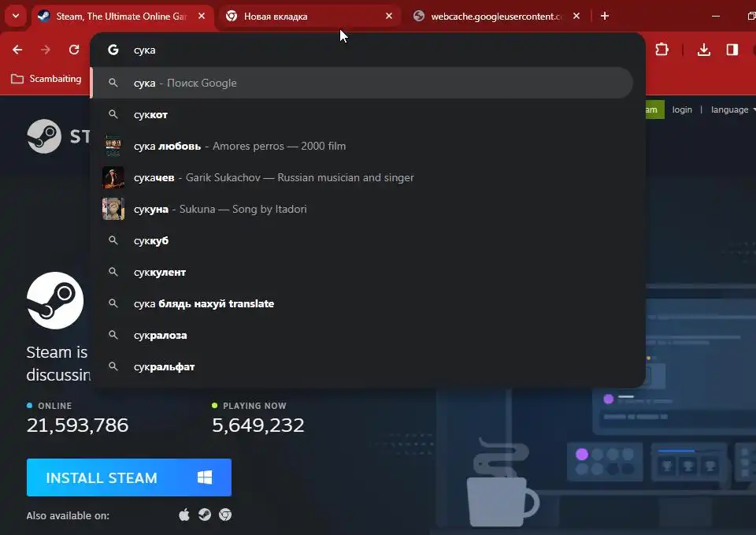
Task: Select the suggestion ending with translate
Action: tap(361, 303)
